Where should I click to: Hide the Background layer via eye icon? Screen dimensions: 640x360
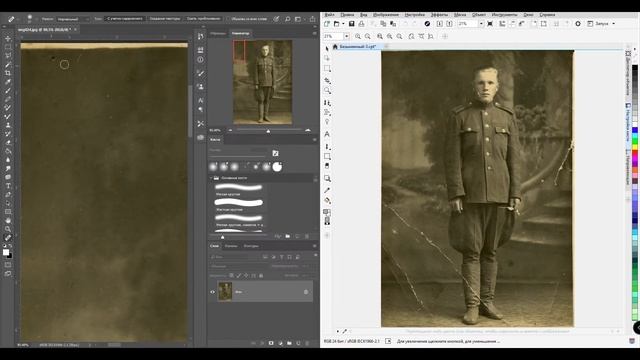[212, 292]
